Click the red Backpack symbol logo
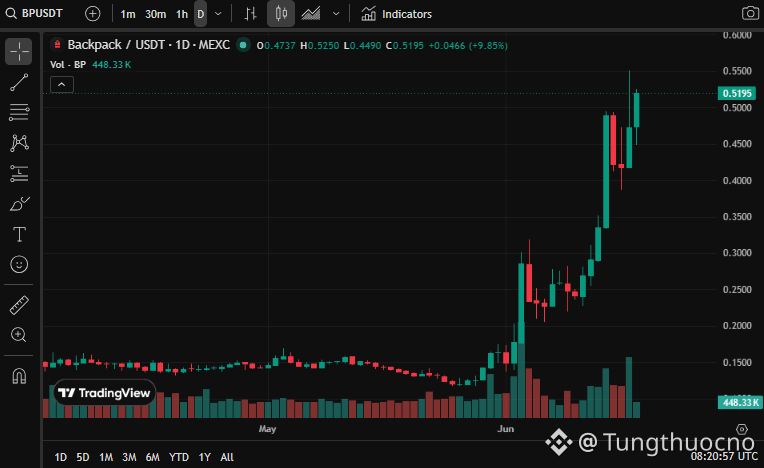Image resolution: width=764 pixels, height=468 pixels. (x=57, y=45)
